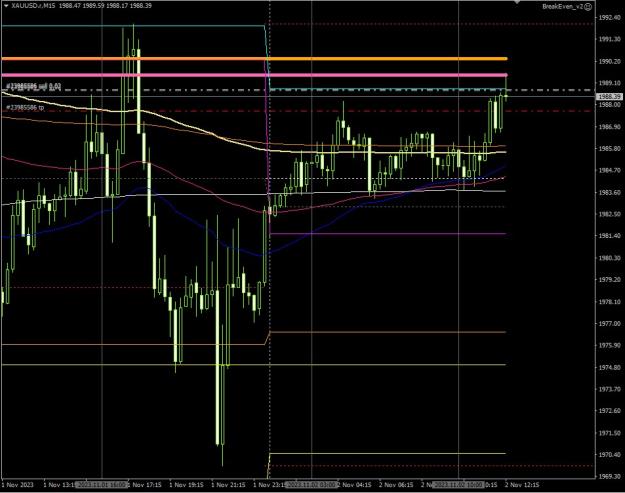
Task: Click the 1985.80 price scale value
Action: pyautogui.click(x=609, y=148)
